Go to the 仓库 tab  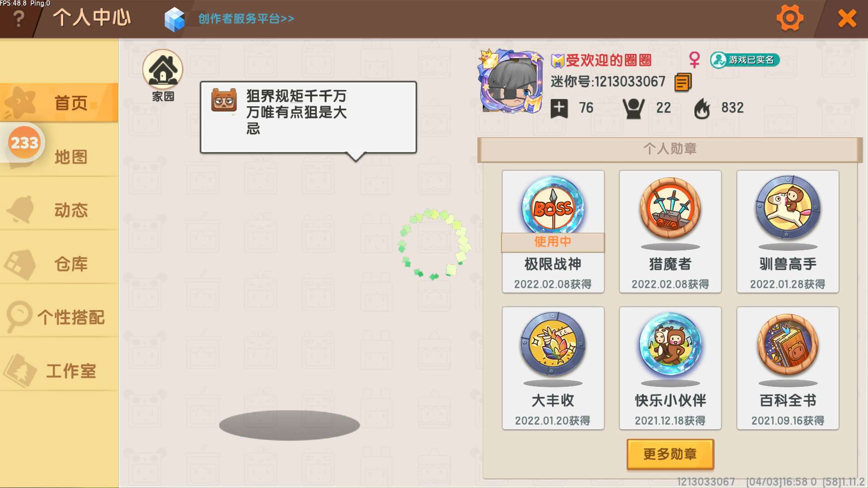[x=59, y=264]
